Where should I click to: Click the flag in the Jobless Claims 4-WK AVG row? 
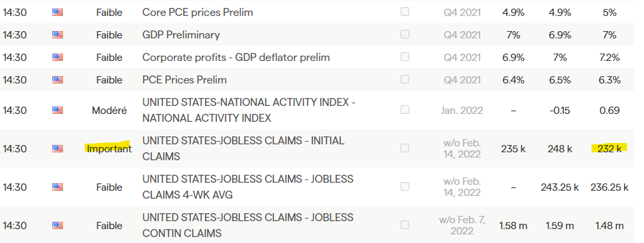pyautogui.click(x=58, y=187)
